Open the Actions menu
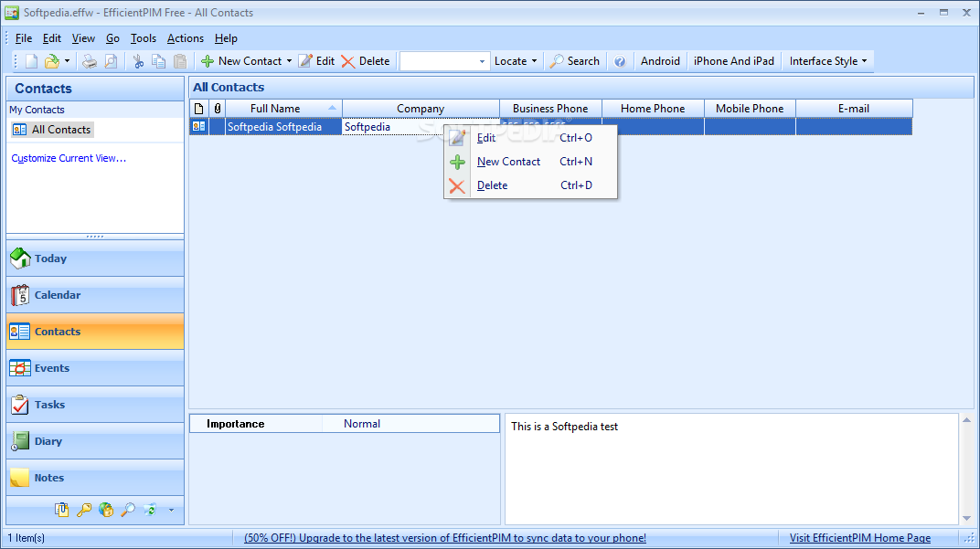 185,38
